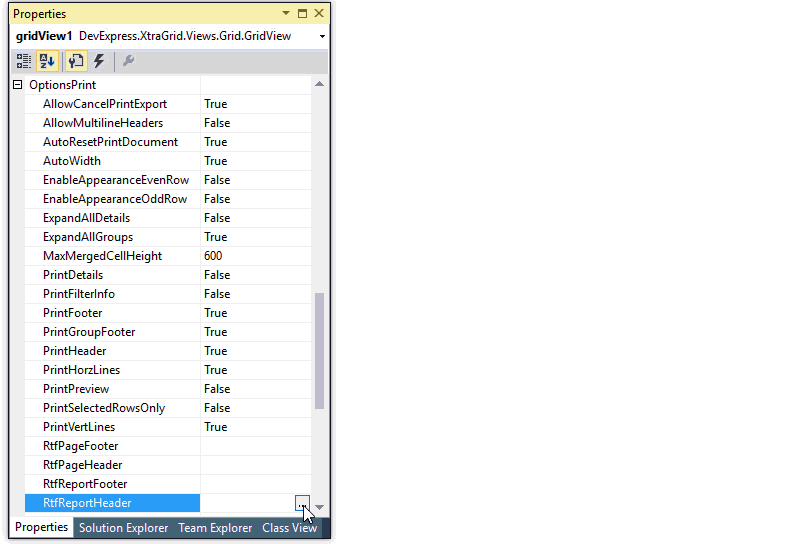Select the PrintSelectedRowsOnly property
Screen dimensions: 796x544
point(112,408)
